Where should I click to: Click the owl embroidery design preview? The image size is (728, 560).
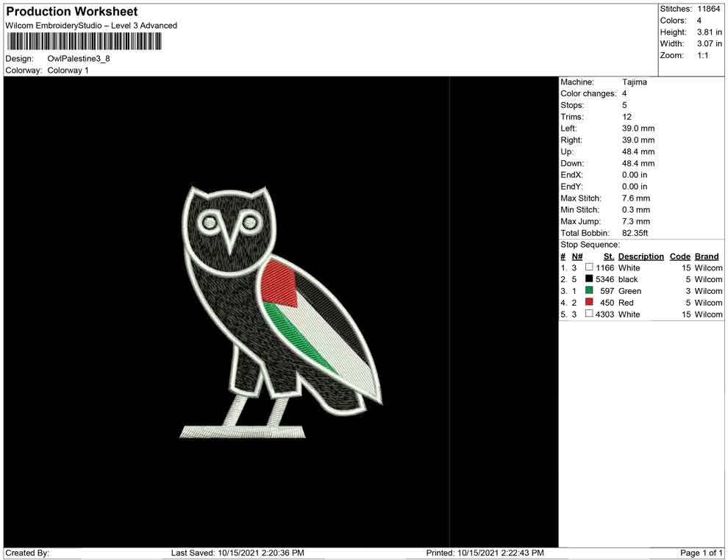tap(281, 312)
